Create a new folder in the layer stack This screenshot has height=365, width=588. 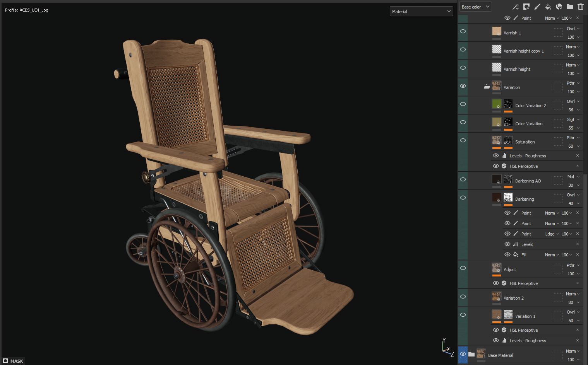(x=570, y=7)
